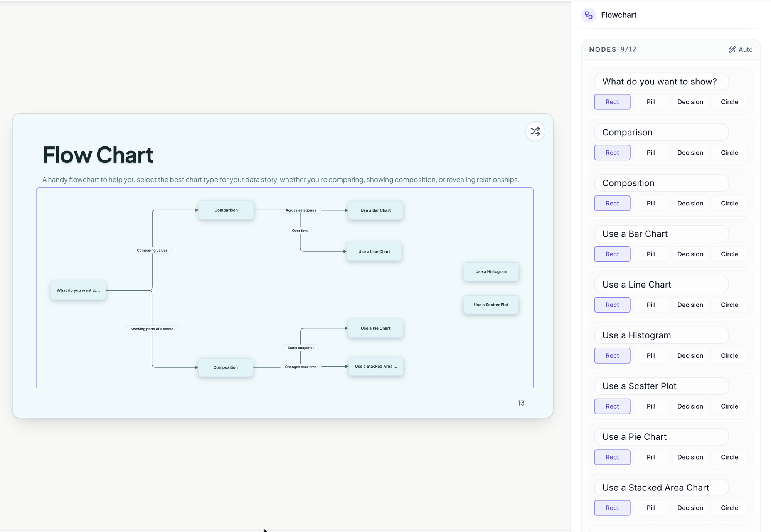The height and width of the screenshot is (532, 771).
Task: Choose Rect for 'Use a Pie Chart'
Action: point(612,457)
